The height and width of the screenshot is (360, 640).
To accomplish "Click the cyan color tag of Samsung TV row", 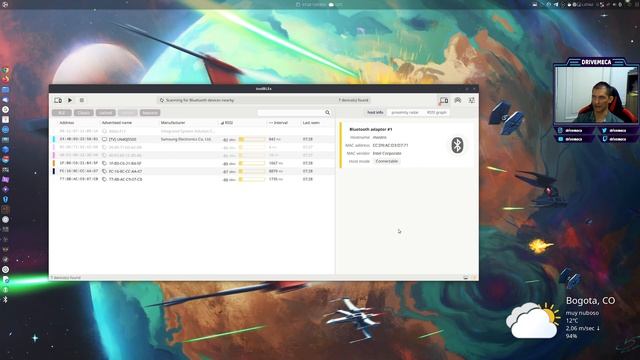I will coord(53,139).
